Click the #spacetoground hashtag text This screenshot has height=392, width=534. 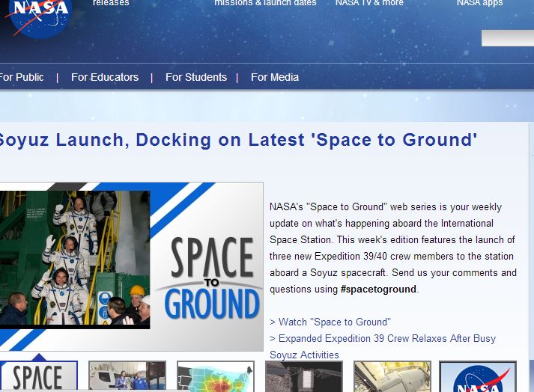378,290
